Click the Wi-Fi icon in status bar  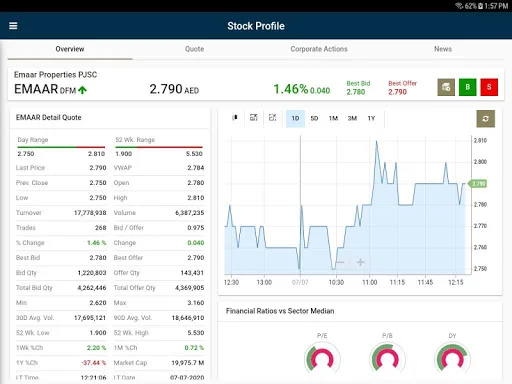coord(459,6)
